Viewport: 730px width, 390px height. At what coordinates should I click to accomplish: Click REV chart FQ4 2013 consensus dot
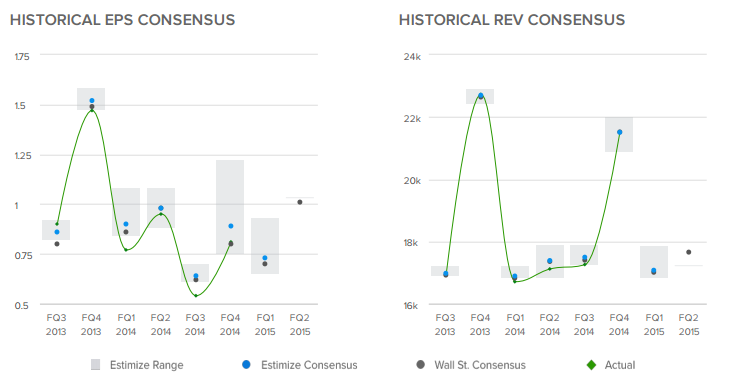[x=481, y=96]
